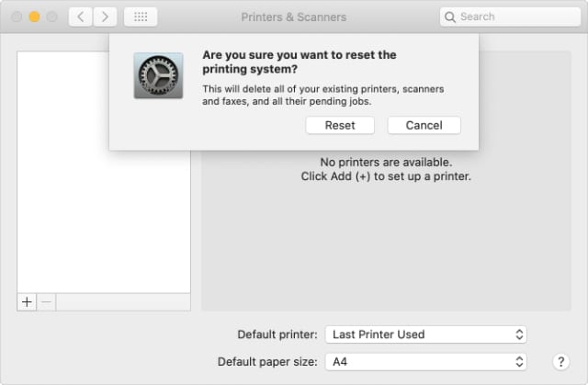The width and height of the screenshot is (588, 385).
Task: Click the Printers & Scanners window title
Action: click(x=294, y=17)
